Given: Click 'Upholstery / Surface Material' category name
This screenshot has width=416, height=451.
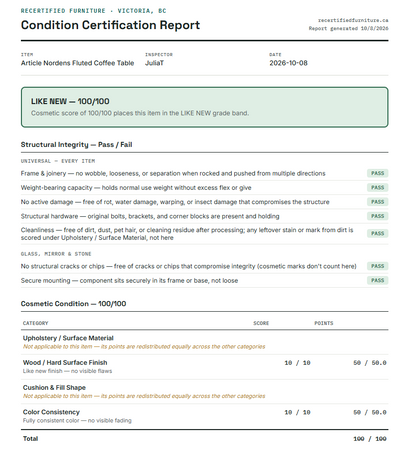Looking at the screenshot, I should coord(68,338).
